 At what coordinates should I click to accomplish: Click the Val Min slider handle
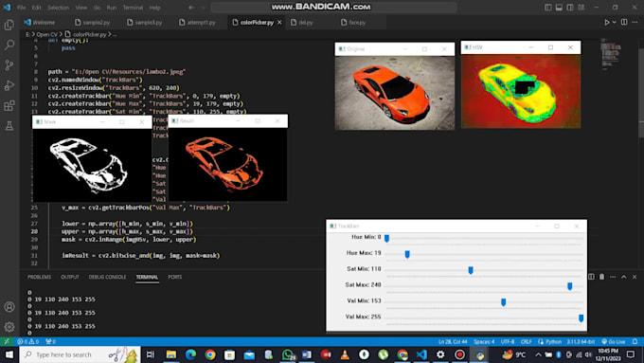point(503,302)
